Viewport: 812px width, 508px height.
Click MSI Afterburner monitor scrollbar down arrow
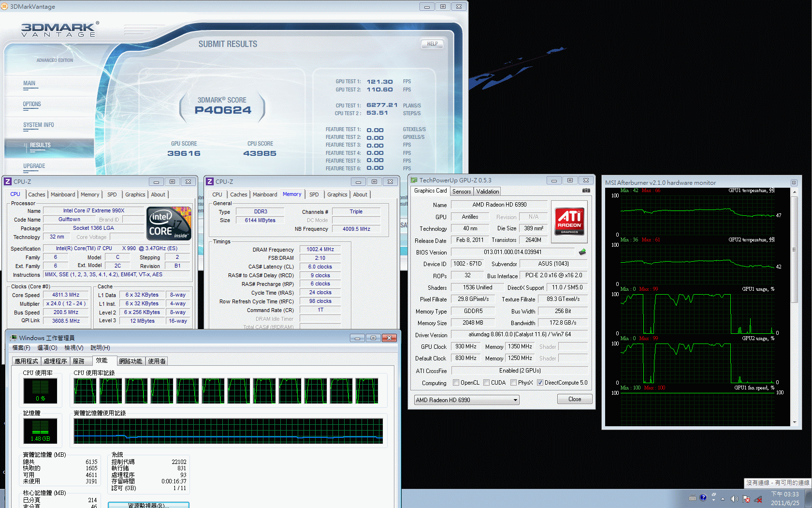click(x=795, y=422)
